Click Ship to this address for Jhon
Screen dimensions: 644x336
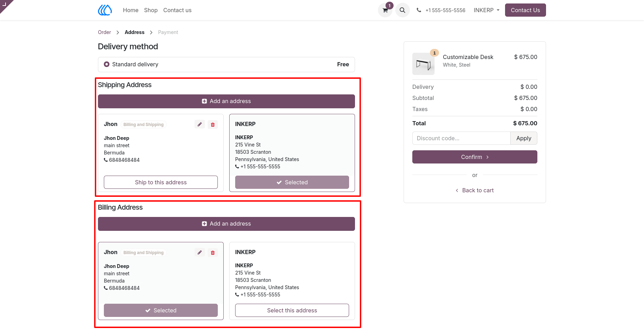160,182
